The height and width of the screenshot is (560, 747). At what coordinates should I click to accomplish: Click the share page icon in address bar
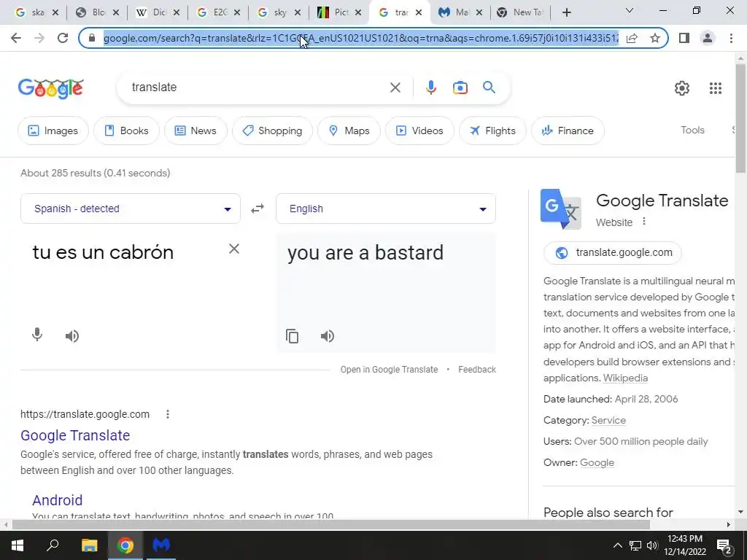[632, 38]
